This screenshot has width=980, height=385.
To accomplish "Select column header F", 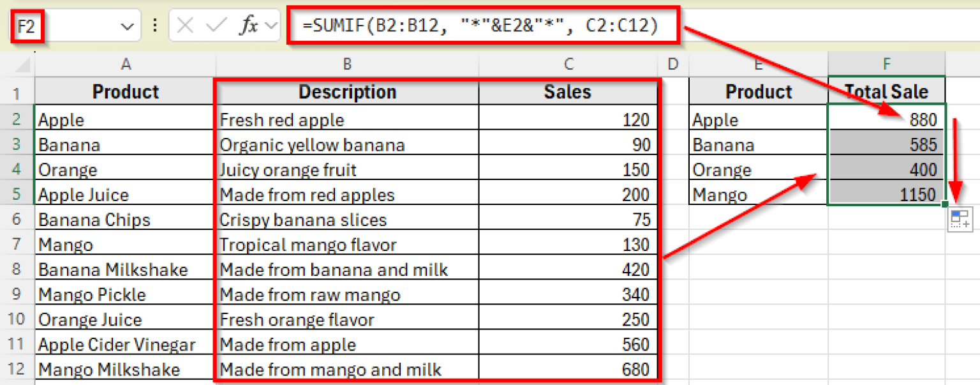I will 886,64.
